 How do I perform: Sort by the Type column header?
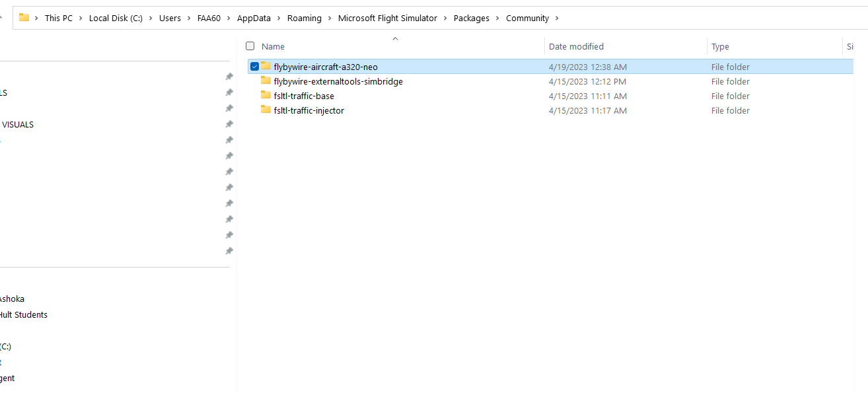pyautogui.click(x=720, y=46)
